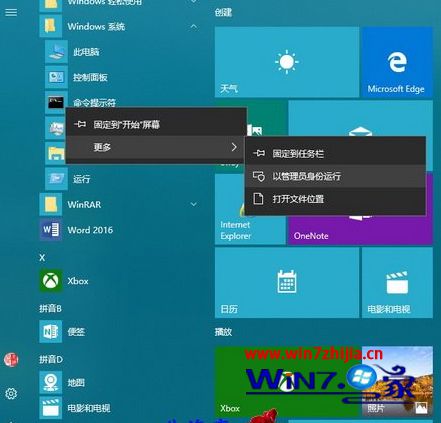441x423 pixels.
Task: Collapse the Windows 系统 group chevron
Action: [193, 26]
